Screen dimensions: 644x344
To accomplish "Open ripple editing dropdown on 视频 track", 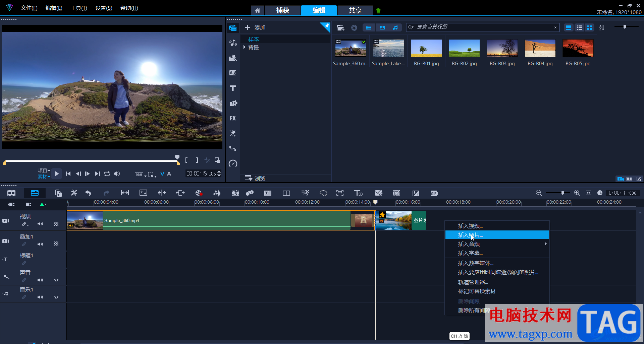I will (x=25, y=224).
